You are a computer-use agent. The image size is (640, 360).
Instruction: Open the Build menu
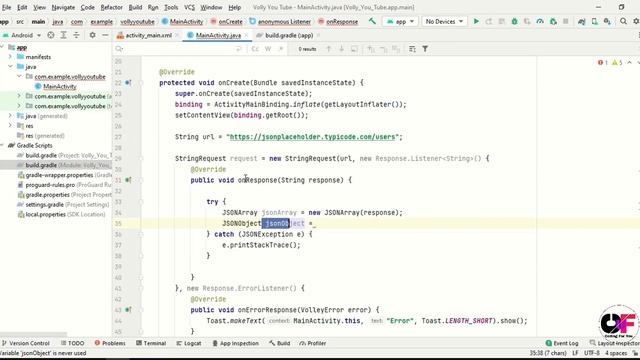click(135, 7)
